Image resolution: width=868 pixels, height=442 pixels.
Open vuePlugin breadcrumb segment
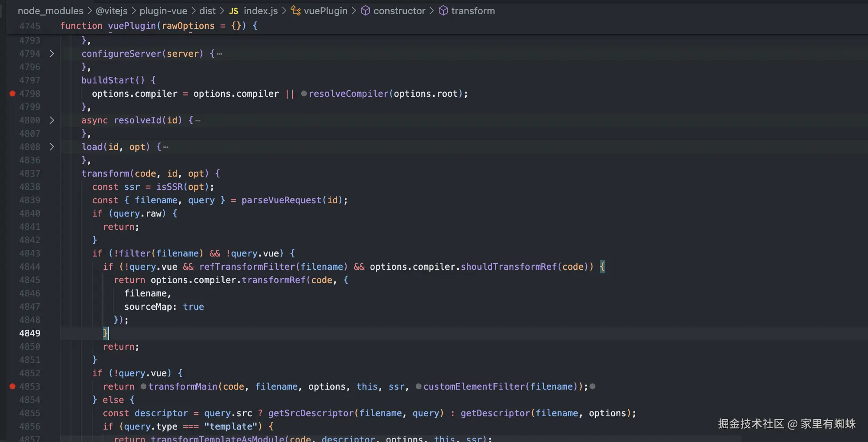click(326, 11)
